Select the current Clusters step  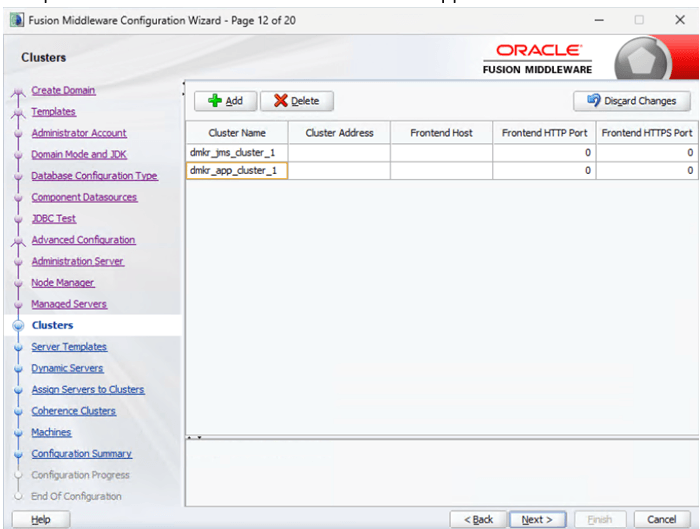pos(52,325)
